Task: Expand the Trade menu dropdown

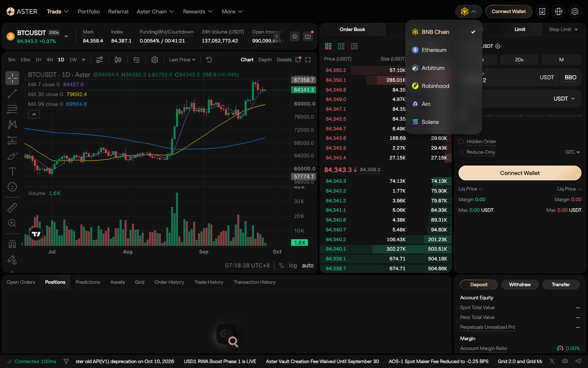Action: pyautogui.click(x=58, y=11)
